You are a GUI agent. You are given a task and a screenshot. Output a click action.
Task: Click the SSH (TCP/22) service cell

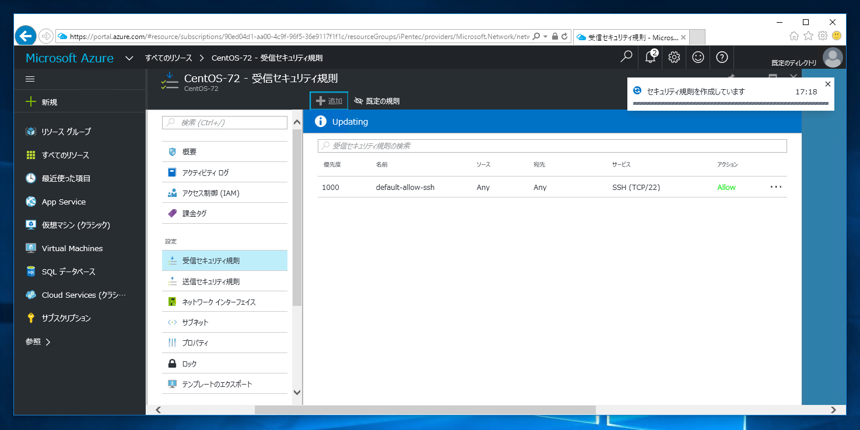click(636, 187)
